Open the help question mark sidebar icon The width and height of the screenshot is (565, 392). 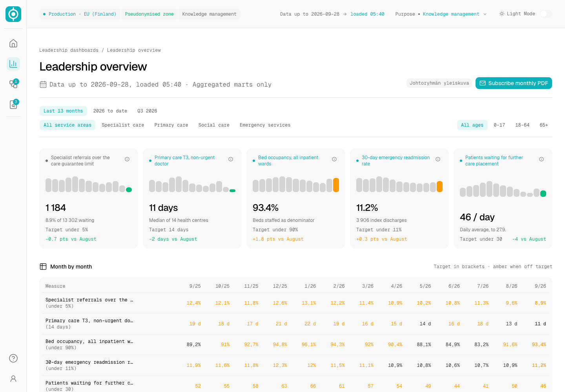click(13, 358)
